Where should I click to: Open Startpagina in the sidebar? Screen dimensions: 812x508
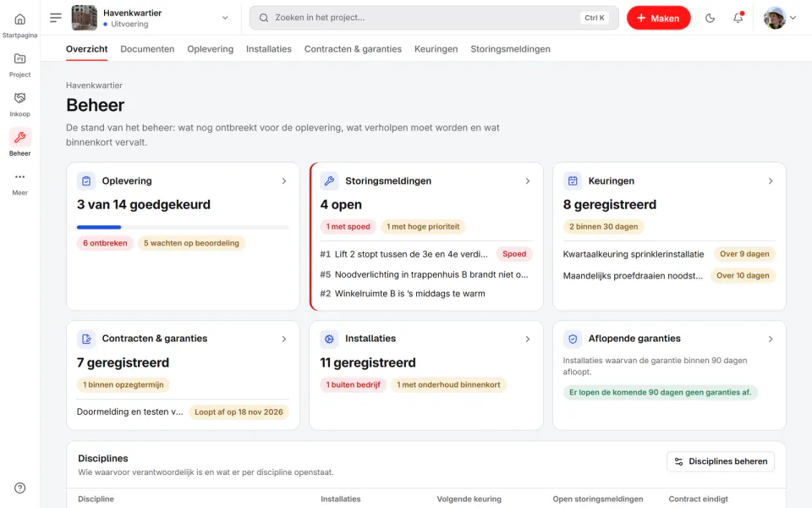tap(19, 25)
